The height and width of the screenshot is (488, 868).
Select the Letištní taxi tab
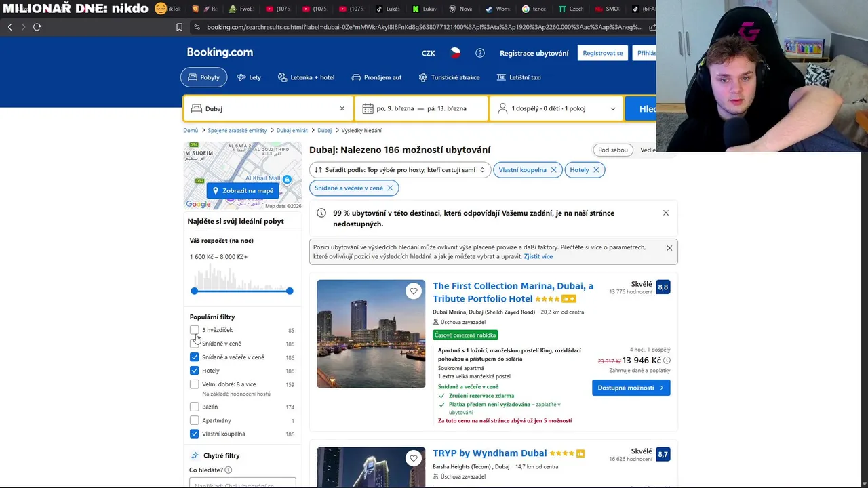pos(519,77)
